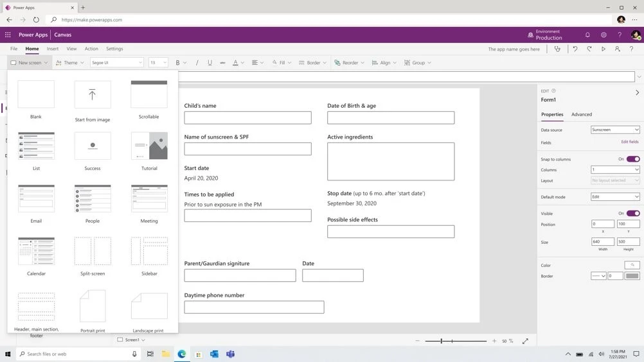Turn off the Visible toggle
The height and width of the screenshot is (362, 644).
(633, 213)
